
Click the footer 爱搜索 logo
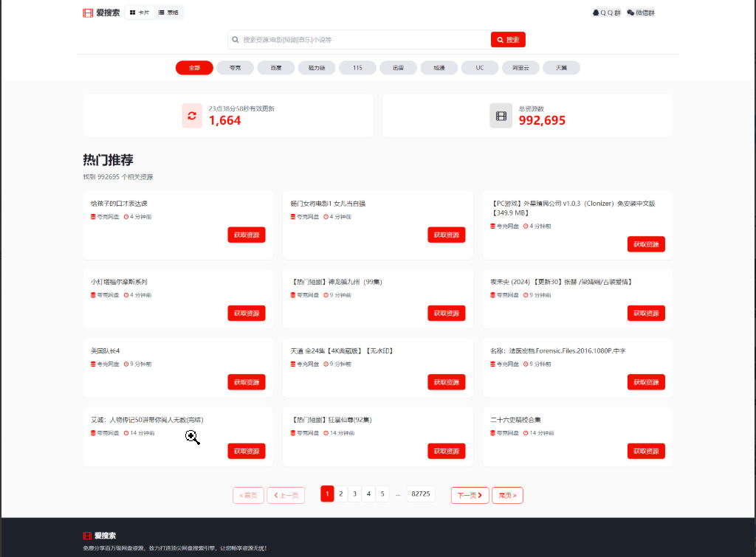click(100, 536)
